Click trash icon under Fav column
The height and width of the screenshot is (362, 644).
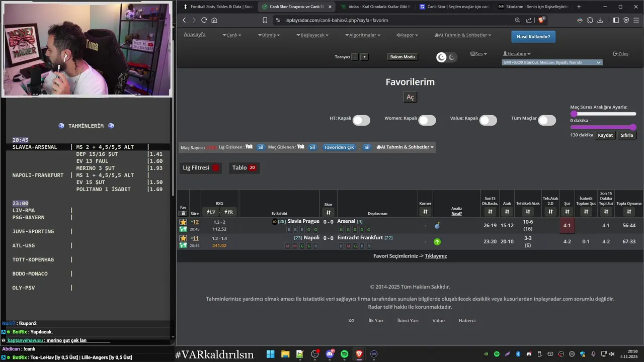click(x=183, y=213)
